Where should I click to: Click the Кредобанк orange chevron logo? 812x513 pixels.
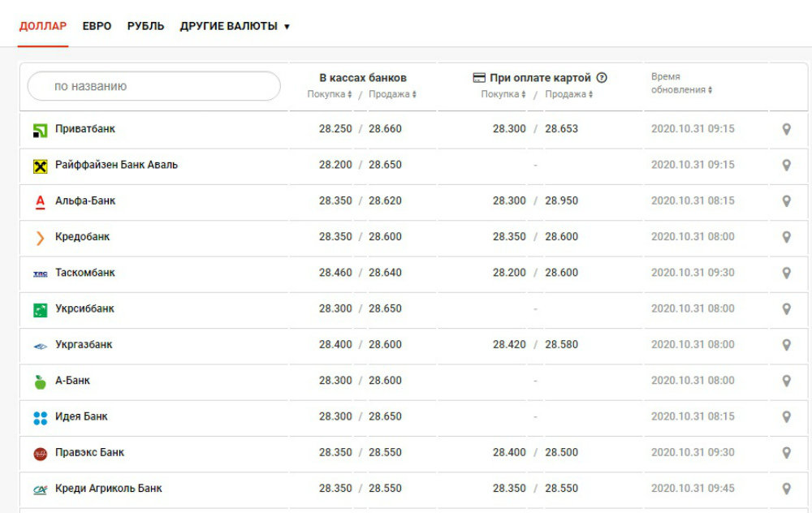click(40, 238)
